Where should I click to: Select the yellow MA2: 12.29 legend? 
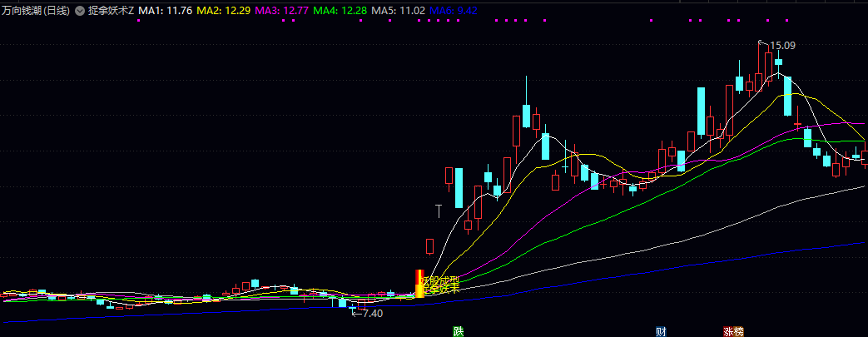[x=223, y=11]
